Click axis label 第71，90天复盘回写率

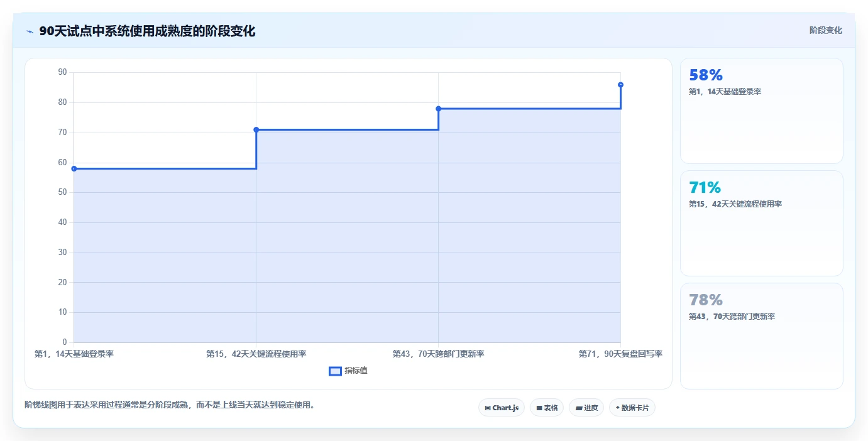coord(620,354)
